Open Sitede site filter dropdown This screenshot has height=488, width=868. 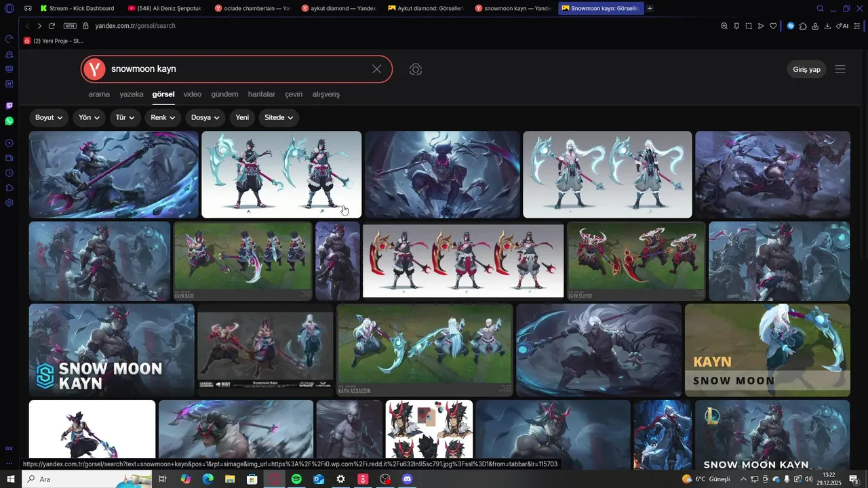[x=279, y=117]
